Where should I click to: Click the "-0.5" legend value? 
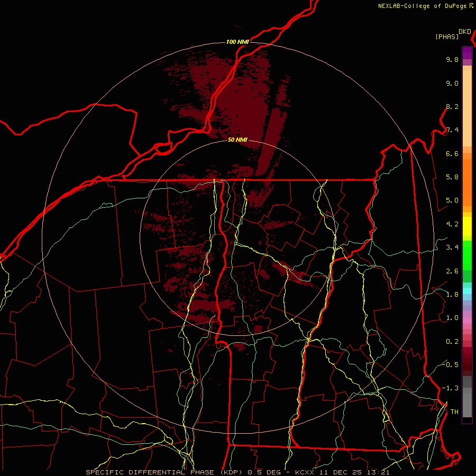click(450, 364)
